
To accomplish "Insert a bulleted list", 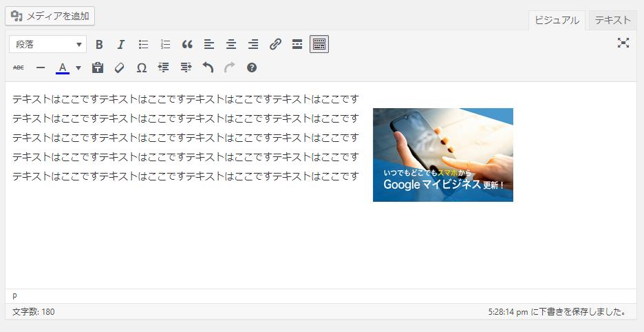I will click(x=143, y=44).
